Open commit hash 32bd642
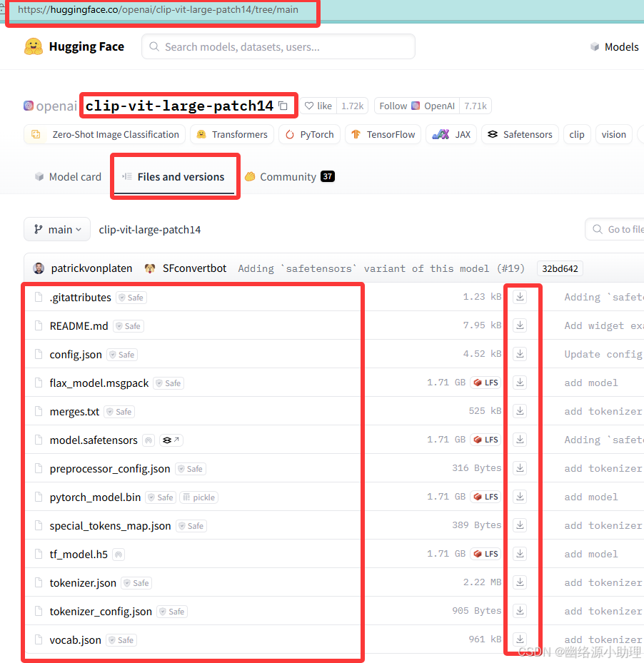The image size is (644, 663). click(560, 268)
